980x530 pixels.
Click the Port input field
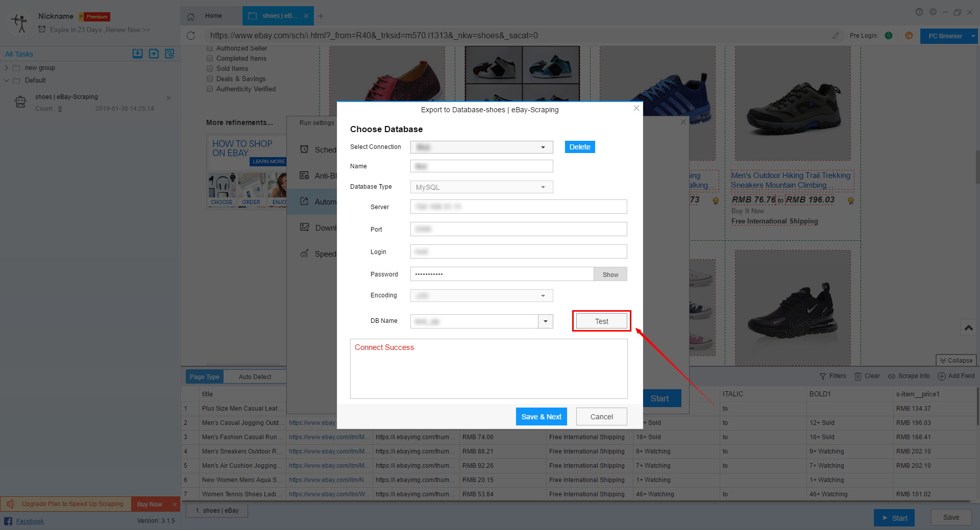tap(519, 229)
